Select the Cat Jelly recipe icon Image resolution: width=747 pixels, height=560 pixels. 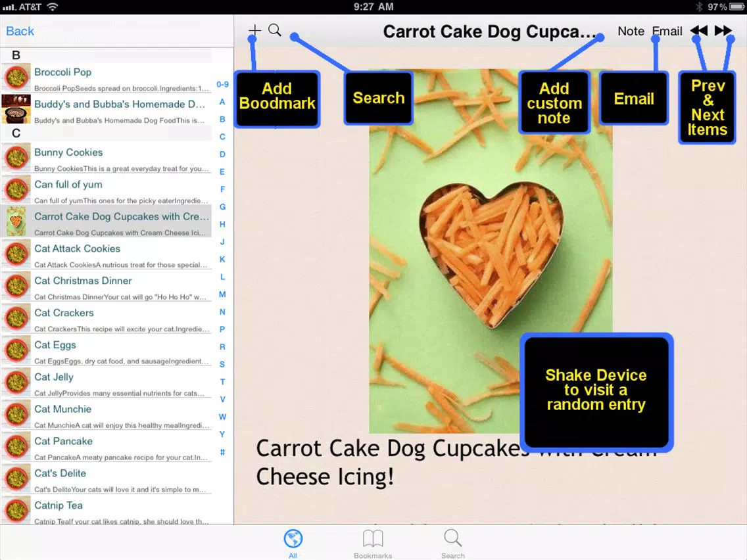(16, 383)
